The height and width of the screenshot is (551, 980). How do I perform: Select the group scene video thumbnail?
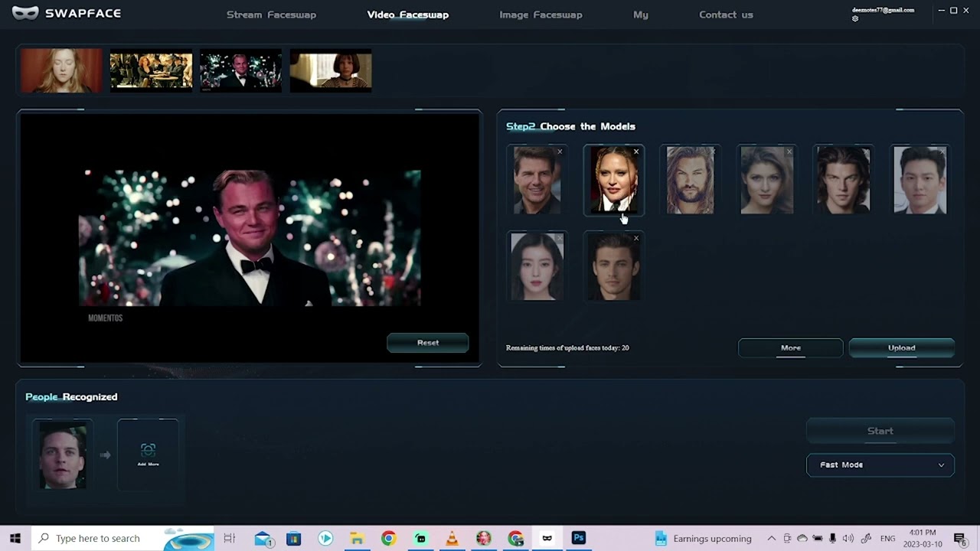click(151, 70)
